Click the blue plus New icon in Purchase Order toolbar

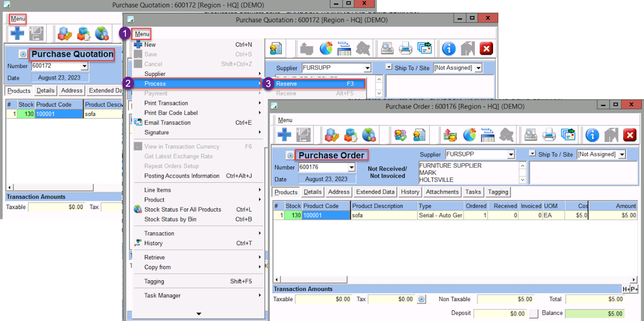(x=285, y=135)
